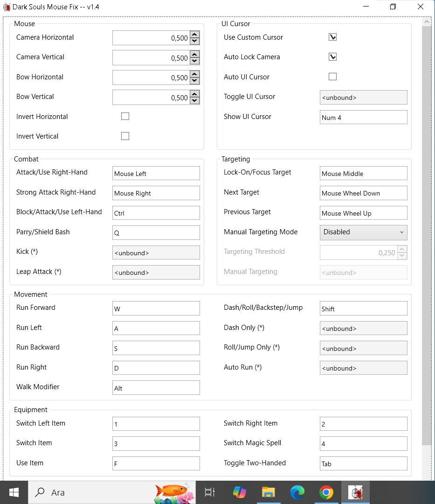Open the Manual Targeting Mode dropdown

tap(363, 232)
